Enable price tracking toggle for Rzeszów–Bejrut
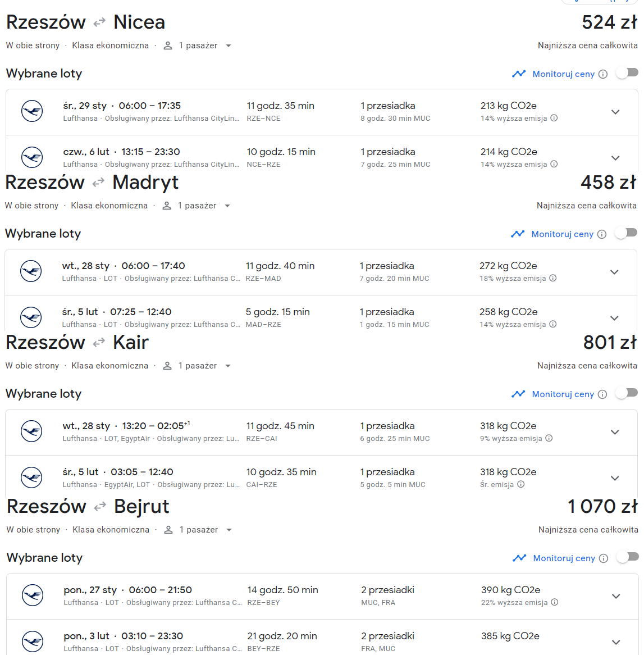 [628, 557]
